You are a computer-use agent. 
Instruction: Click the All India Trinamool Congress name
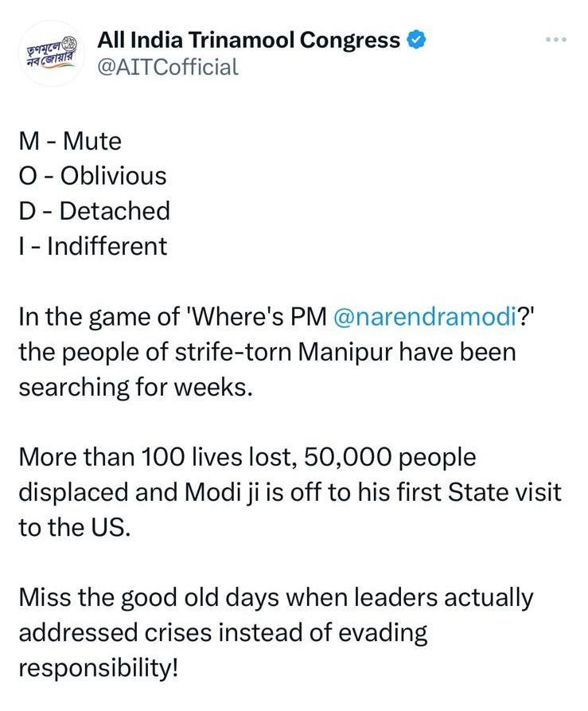click(248, 40)
